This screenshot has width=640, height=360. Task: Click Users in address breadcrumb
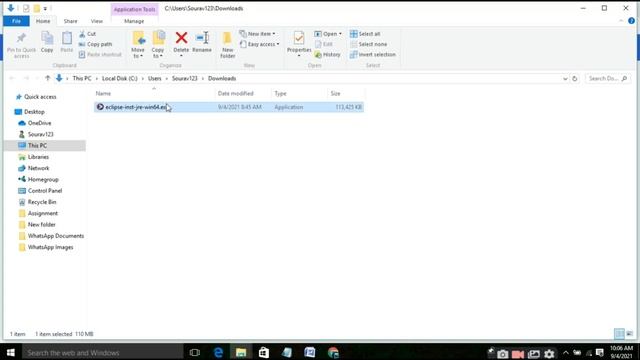point(155,78)
